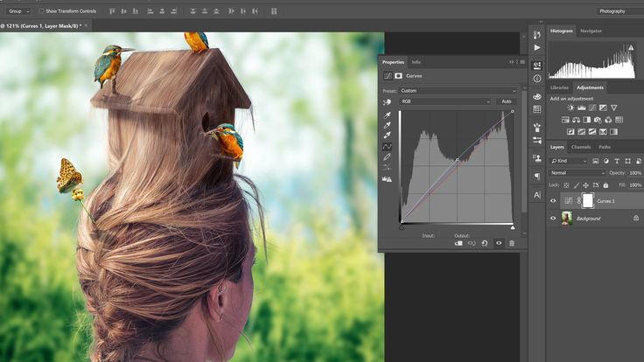Select the Curves adjustment icon in Properties
Image resolution: width=644 pixels, height=362 pixels.
(388, 76)
